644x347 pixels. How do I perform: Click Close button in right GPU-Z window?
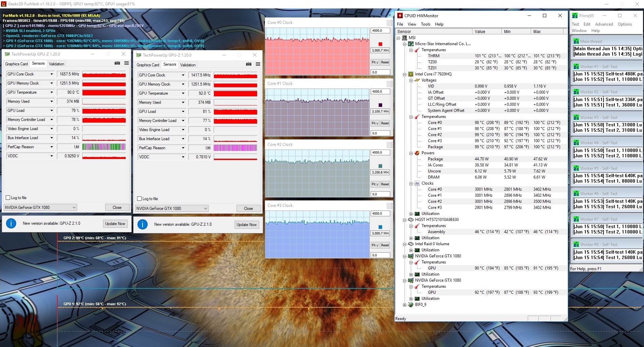(x=248, y=209)
